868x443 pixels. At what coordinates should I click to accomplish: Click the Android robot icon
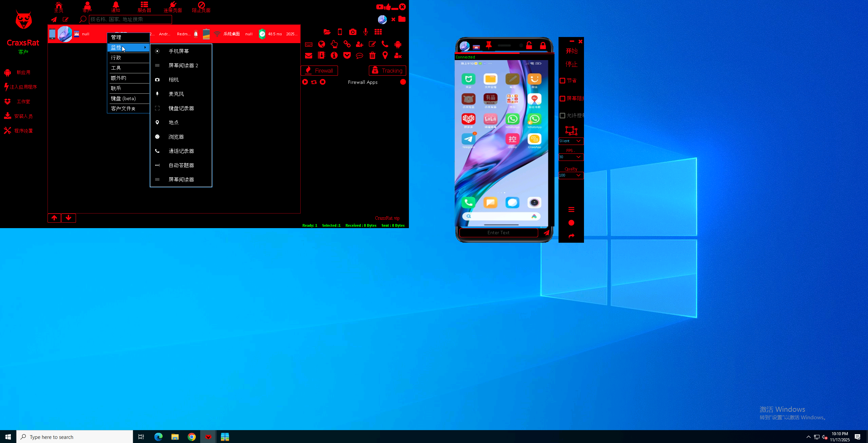click(398, 44)
